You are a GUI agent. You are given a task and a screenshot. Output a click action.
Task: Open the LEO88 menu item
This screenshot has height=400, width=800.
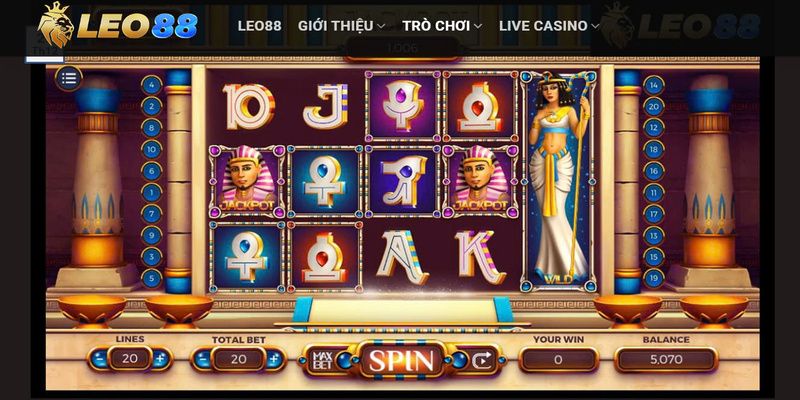[x=259, y=26]
